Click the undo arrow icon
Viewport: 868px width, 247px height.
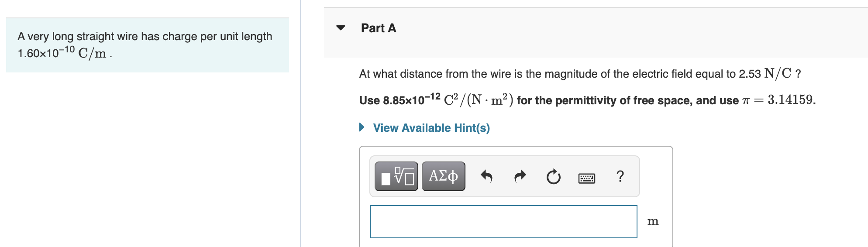(486, 176)
